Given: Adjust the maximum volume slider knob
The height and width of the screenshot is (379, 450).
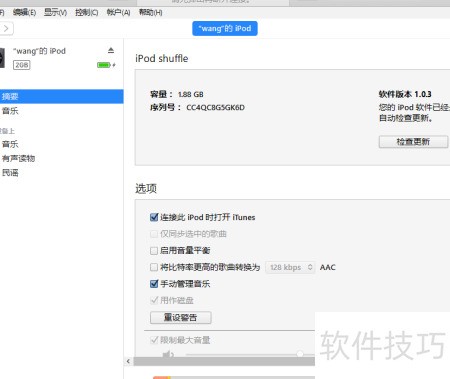Looking at the screenshot, I should (300, 354).
